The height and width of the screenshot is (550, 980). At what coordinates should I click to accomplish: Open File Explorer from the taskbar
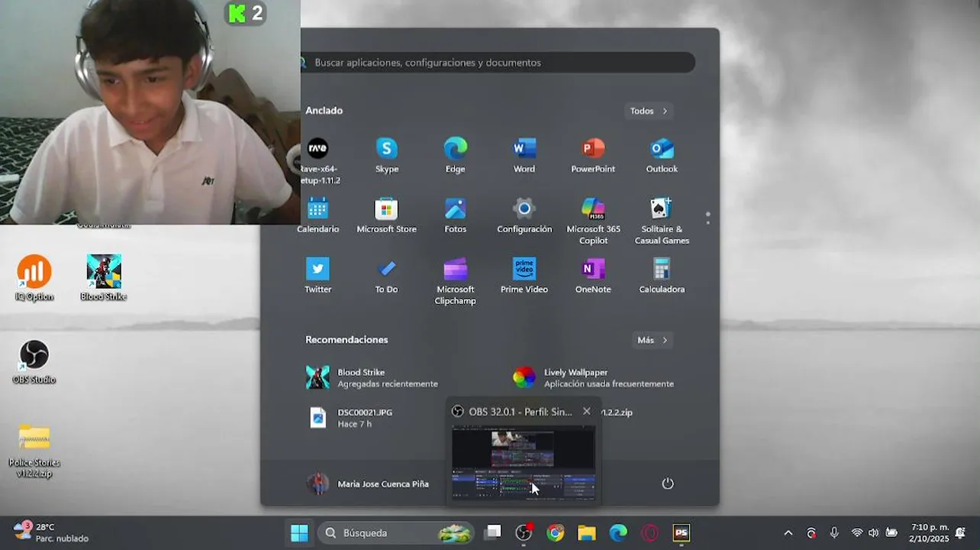(x=586, y=532)
